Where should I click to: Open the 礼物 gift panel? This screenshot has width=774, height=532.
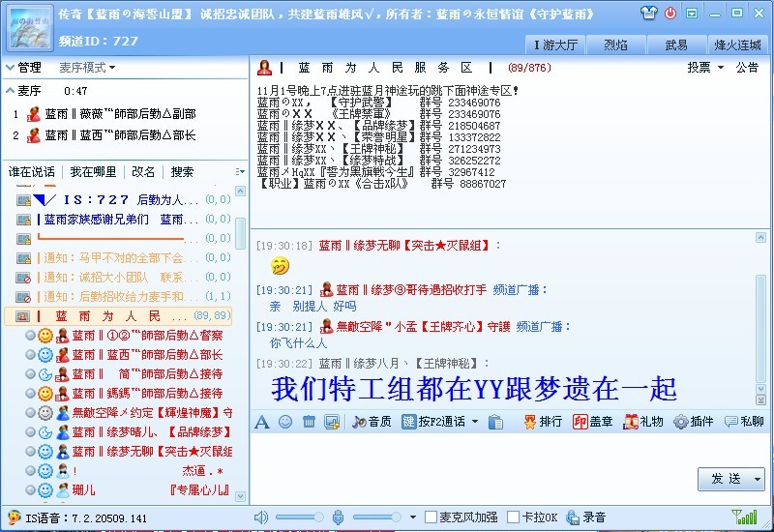tap(643, 422)
